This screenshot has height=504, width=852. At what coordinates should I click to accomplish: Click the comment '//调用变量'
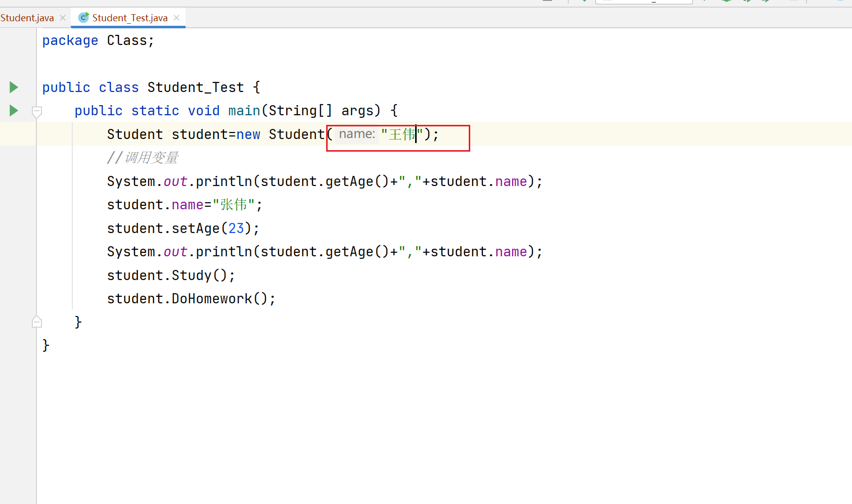[143, 158]
